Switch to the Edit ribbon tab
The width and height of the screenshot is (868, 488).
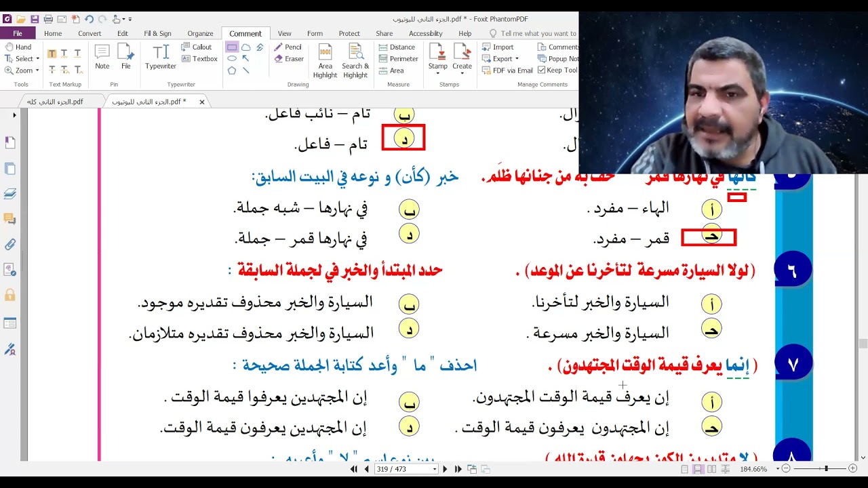123,33
